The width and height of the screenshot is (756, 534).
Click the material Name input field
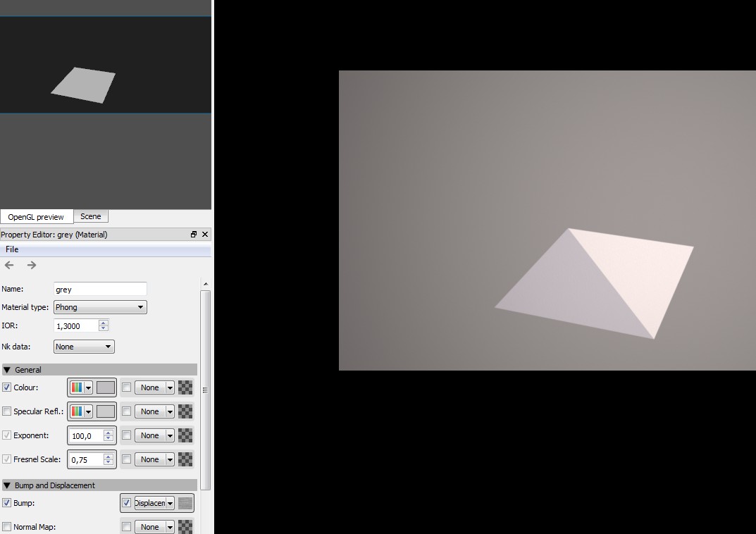(x=100, y=289)
